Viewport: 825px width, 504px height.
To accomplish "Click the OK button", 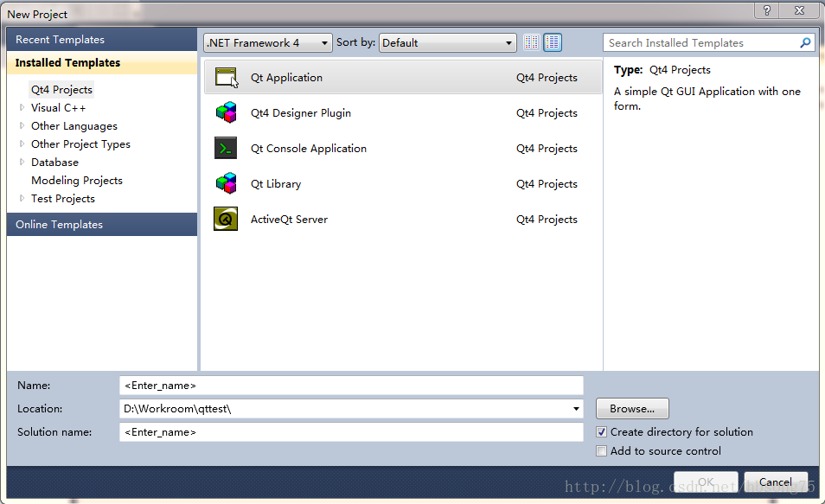I will click(706, 482).
